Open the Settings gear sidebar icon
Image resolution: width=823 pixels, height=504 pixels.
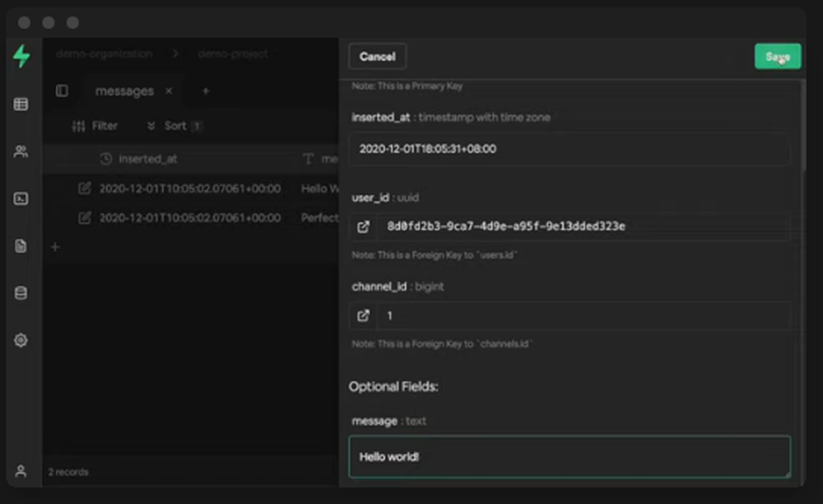pos(21,340)
